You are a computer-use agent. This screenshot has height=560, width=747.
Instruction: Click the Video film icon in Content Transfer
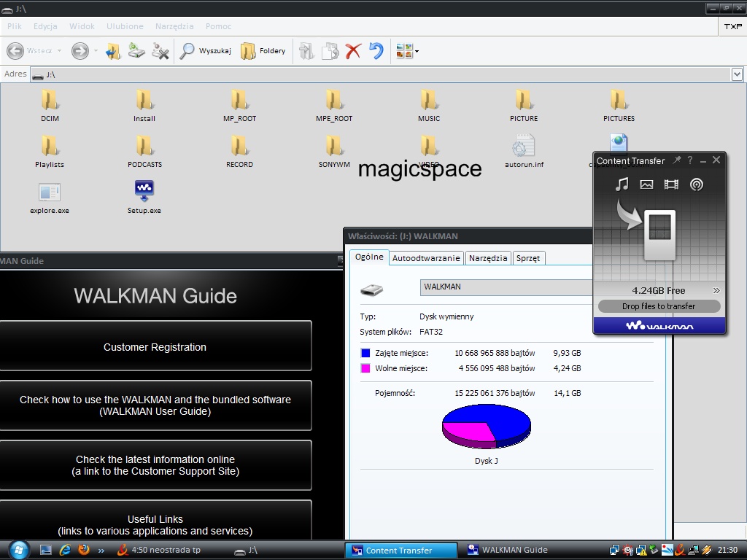[671, 184]
